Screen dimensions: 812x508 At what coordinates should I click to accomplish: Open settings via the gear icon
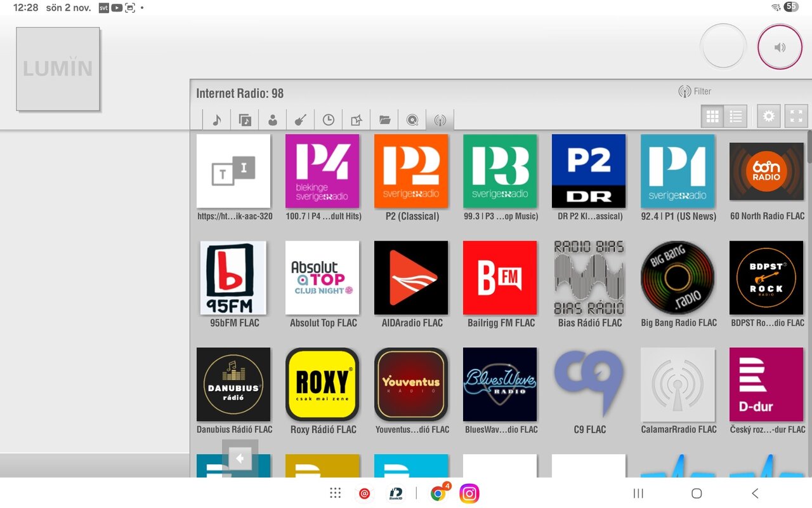point(769,116)
